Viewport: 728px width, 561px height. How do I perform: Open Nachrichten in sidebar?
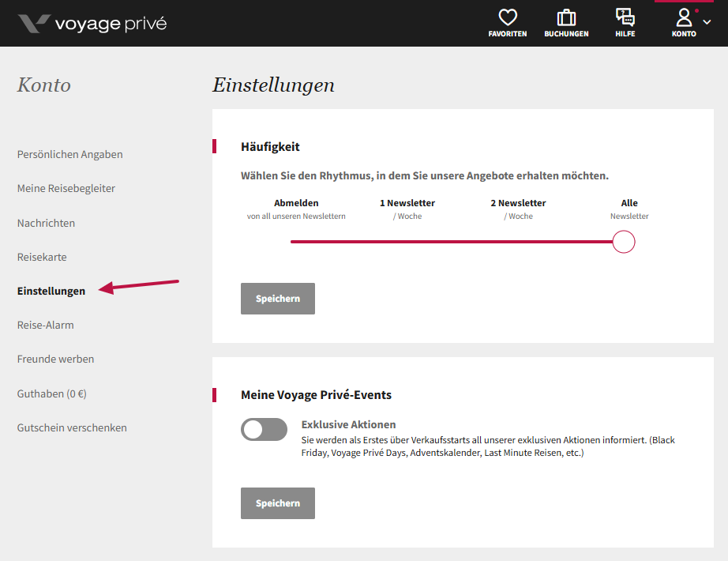pos(46,223)
